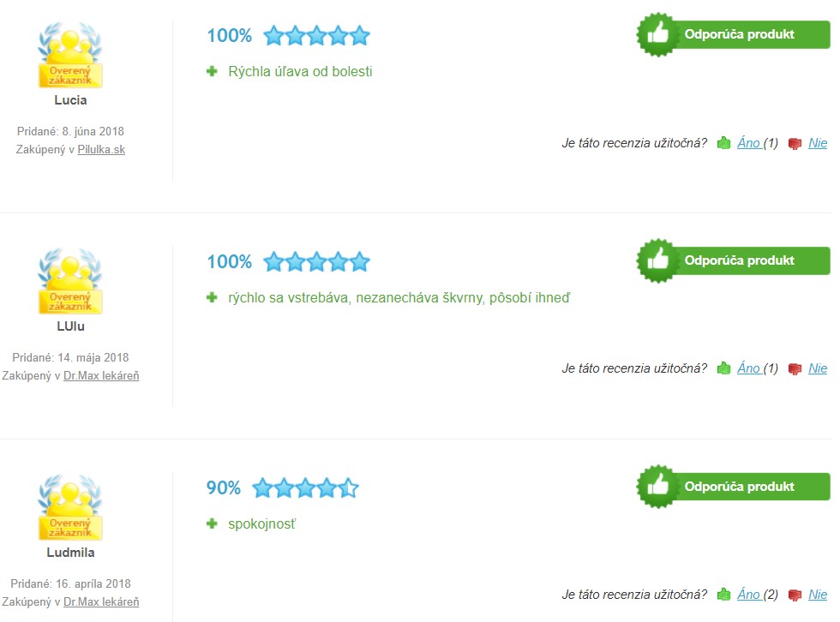Open Dr.Max lekáreň link under LUlu
This screenshot has width=840, height=622.
(x=101, y=376)
